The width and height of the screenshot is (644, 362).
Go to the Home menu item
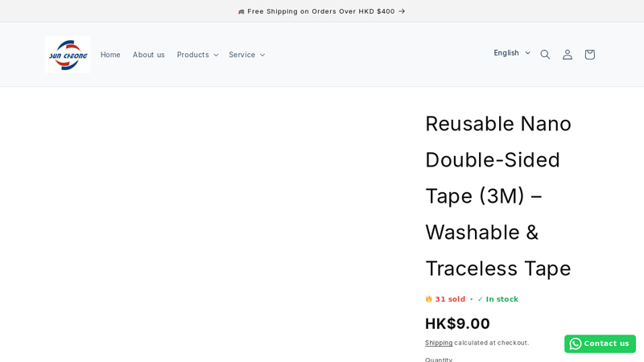coord(110,55)
